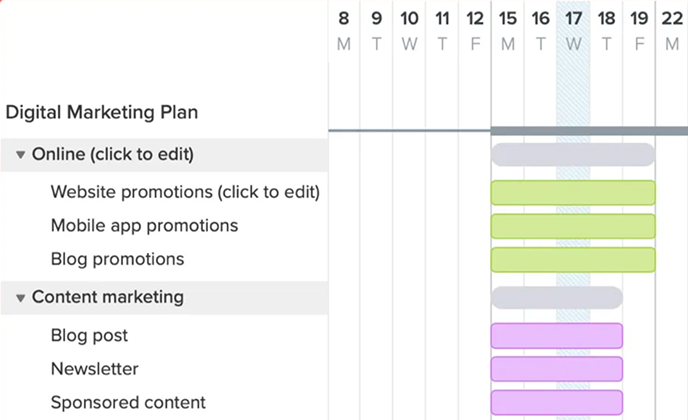Click the green Website promotions Gantt bar
The height and width of the screenshot is (420, 688).
point(572,192)
